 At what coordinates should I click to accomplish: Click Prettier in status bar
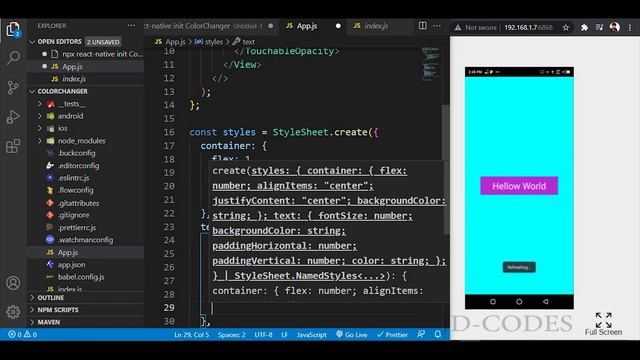coord(392,334)
